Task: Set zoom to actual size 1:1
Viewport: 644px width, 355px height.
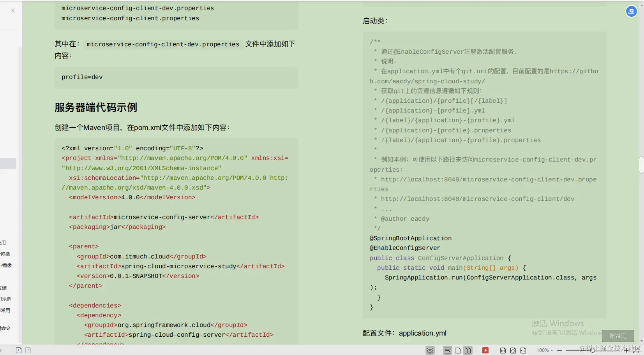Action: click(x=503, y=350)
